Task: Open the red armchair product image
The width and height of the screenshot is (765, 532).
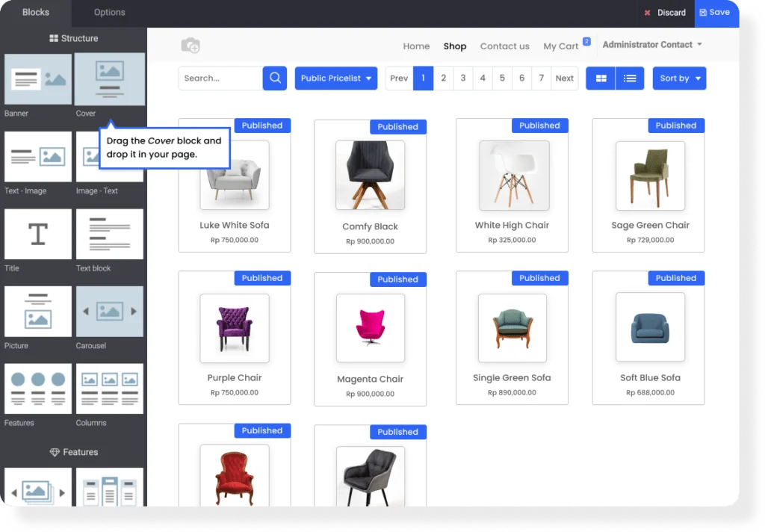Action: [x=235, y=476]
